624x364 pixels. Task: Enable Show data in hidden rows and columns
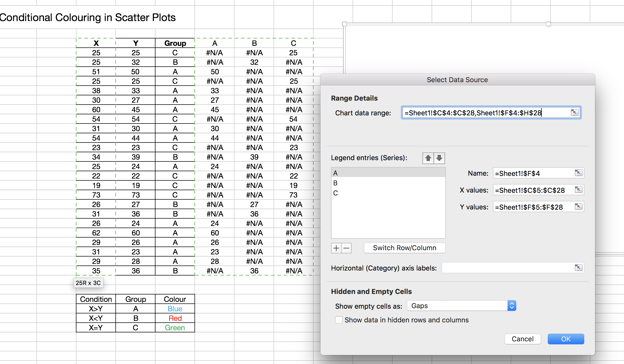click(339, 320)
